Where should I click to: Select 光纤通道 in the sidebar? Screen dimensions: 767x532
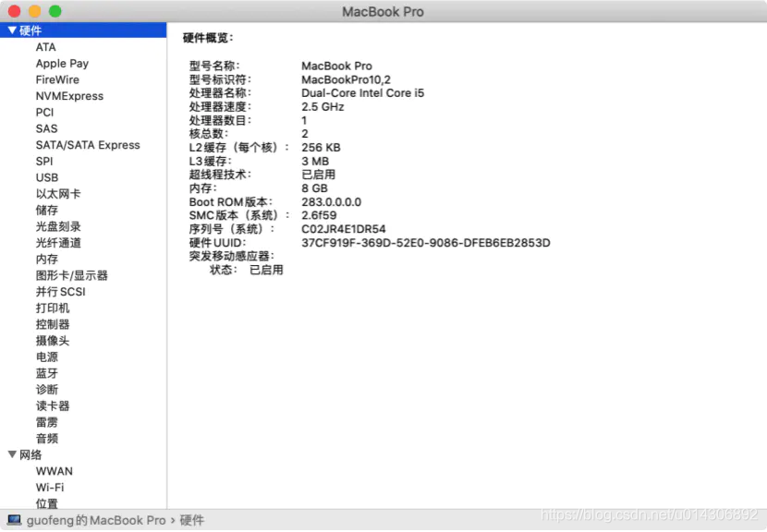click(58, 243)
